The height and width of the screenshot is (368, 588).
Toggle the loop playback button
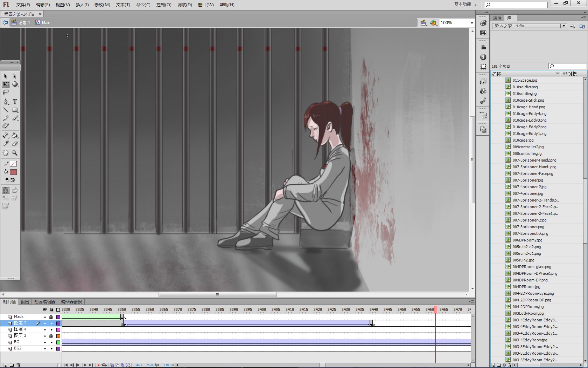click(104, 365)
